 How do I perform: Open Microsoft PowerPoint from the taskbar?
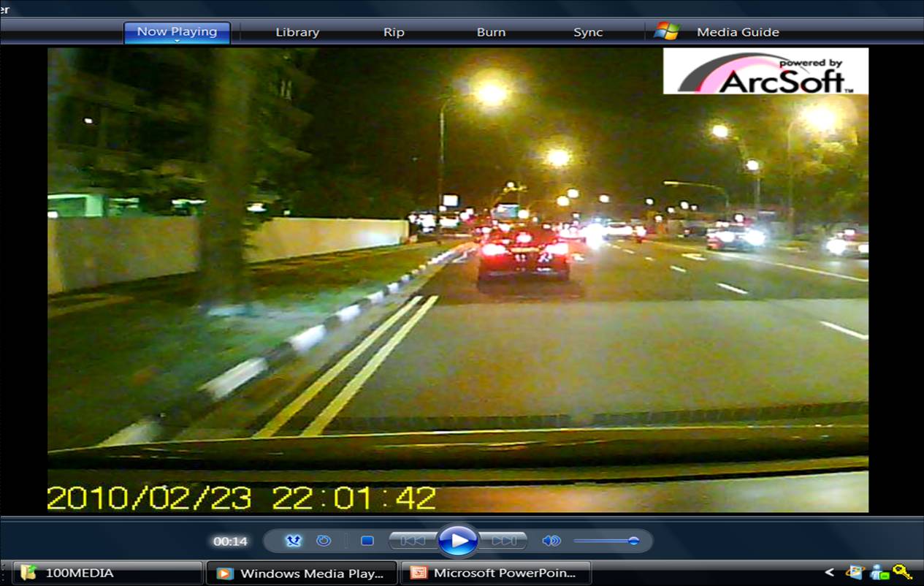click(x=495, y=573)
